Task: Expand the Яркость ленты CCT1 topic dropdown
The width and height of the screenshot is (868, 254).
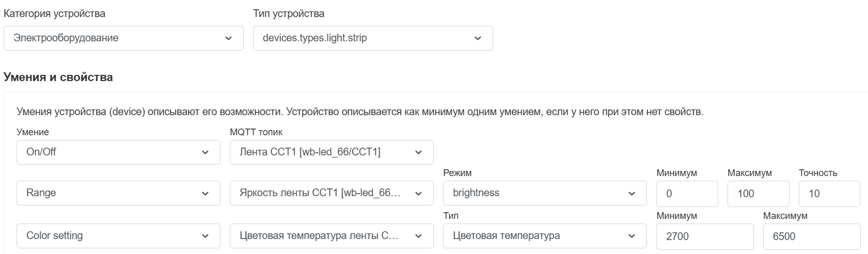Action: tap(331, 193)
